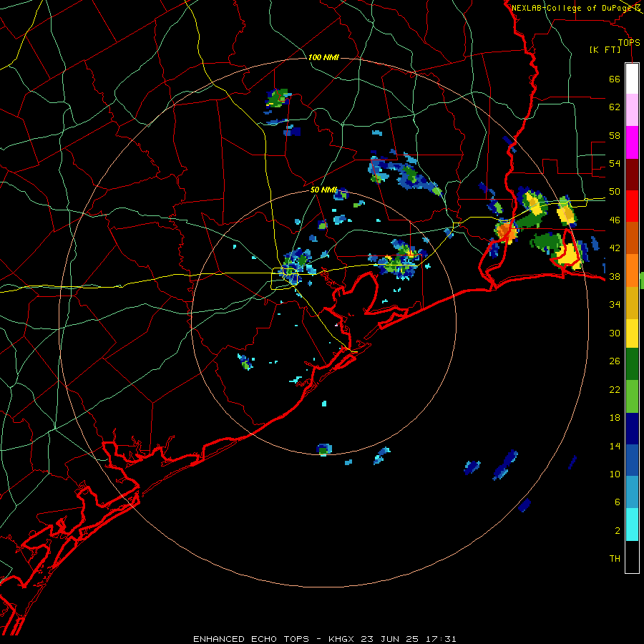
Task: Pick the cyan swatch on the scale
Action: tap(632, 525)
